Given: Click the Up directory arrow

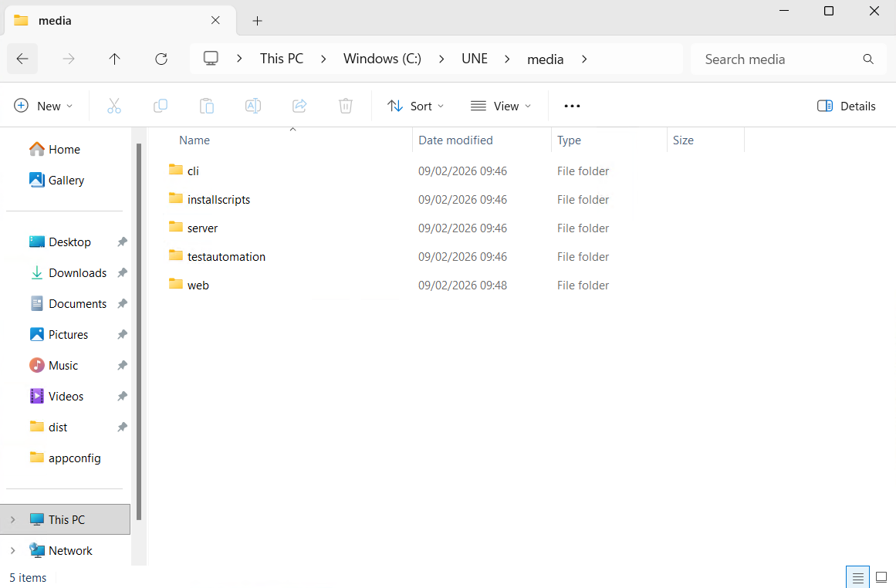Looking at the screenshot, I should [114, 59].
